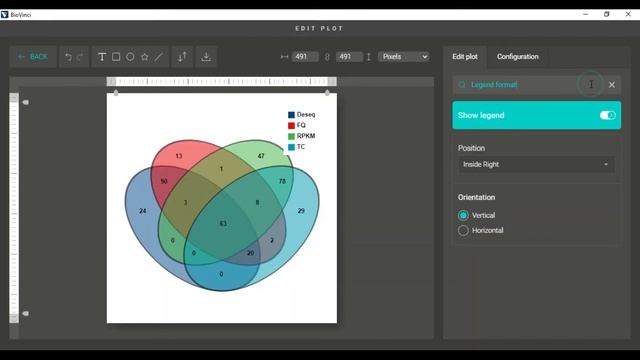Click the plot width field
640x360 pixels.
coord(305,57)
